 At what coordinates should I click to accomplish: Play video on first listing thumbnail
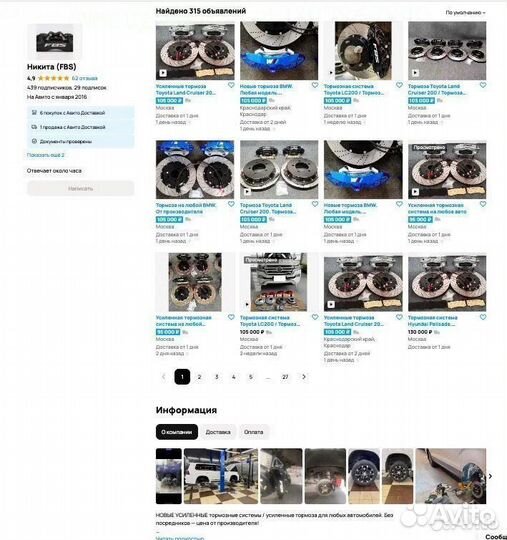[x=163, y=73]
